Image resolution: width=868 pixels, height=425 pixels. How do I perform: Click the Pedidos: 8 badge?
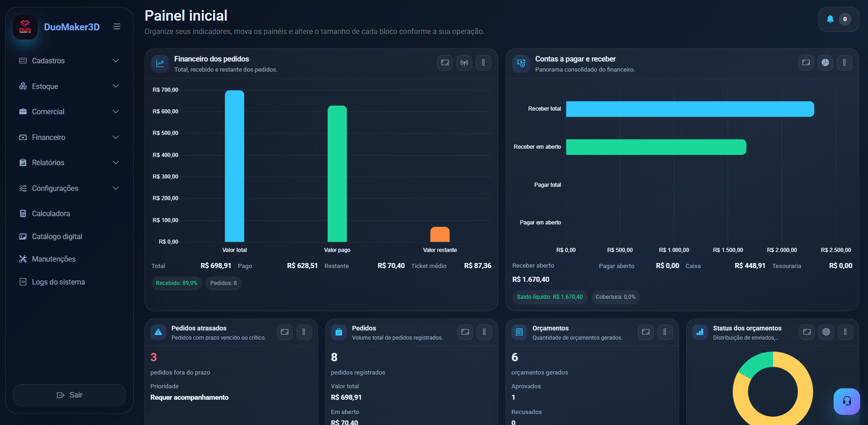point(223,283)
